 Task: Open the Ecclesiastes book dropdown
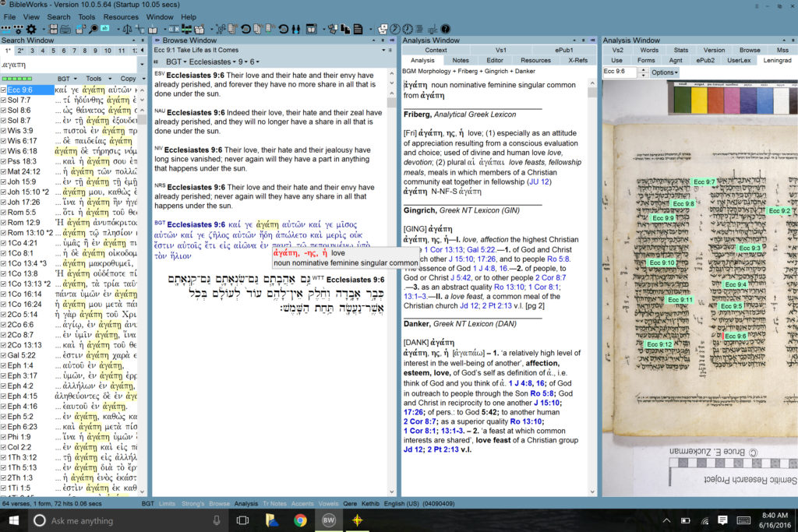click(x=213, y=62)
